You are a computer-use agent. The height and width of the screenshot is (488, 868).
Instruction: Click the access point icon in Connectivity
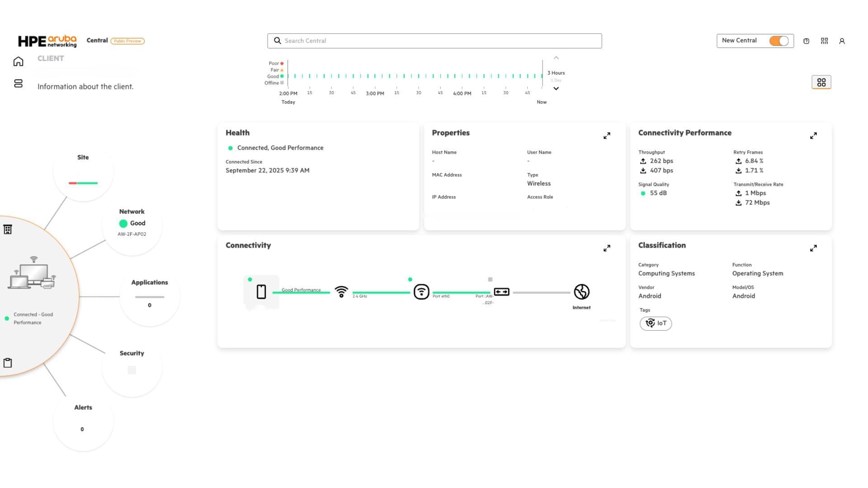click(x=421, y=292)
